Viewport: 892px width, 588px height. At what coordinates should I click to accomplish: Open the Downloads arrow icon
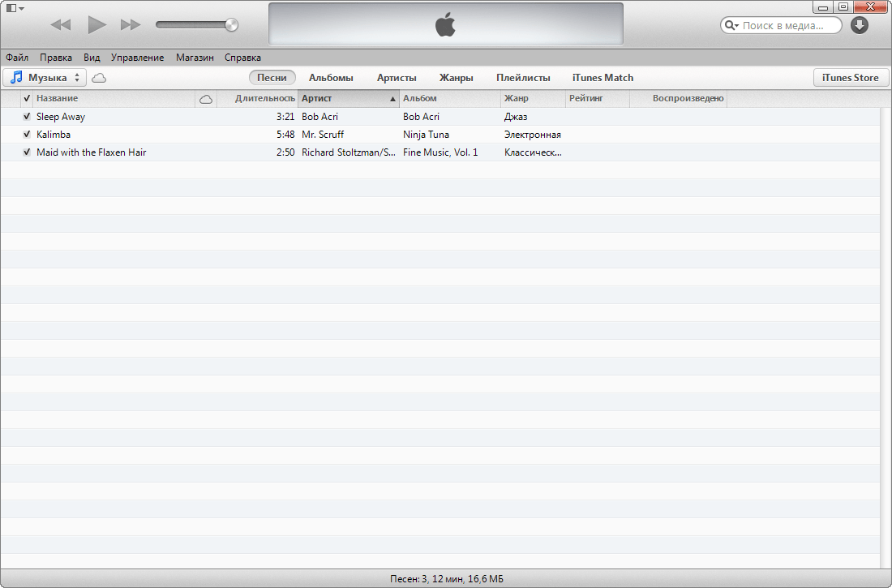pyautogui.click(x=860, y=25)
